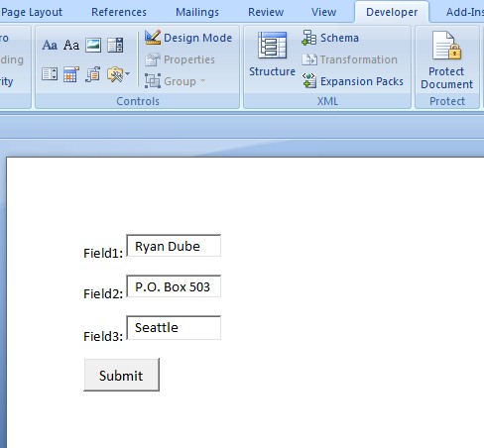The width and height of the screenshot is (484, 448).
Task: Open control Properties
Action: pyautogui.click(x=180, y=59)
